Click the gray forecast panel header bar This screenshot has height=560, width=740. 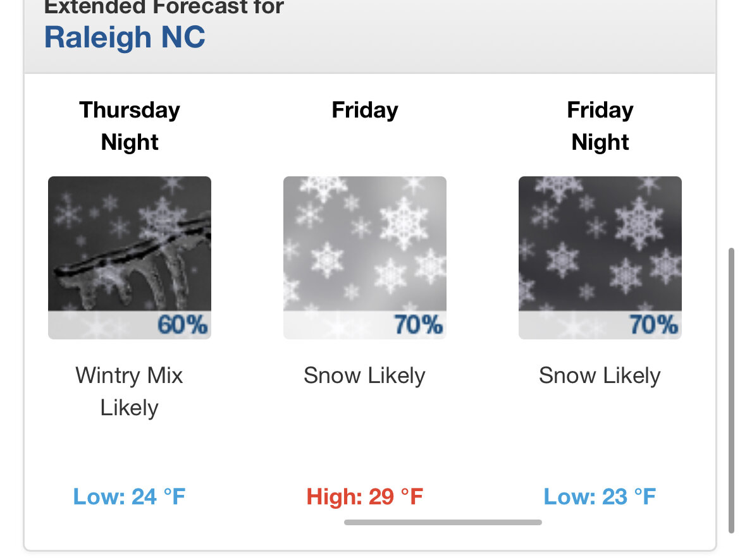pyautogui.click(x=370, y=36)
